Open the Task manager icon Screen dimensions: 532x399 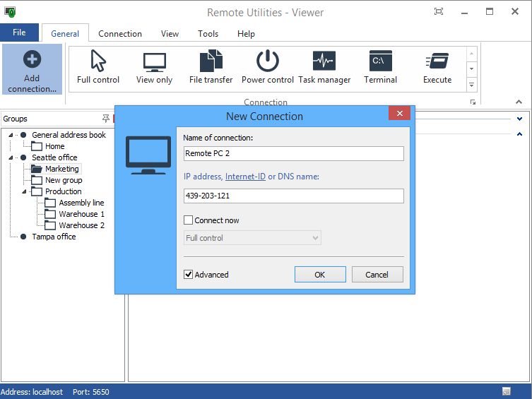(324, 61)
